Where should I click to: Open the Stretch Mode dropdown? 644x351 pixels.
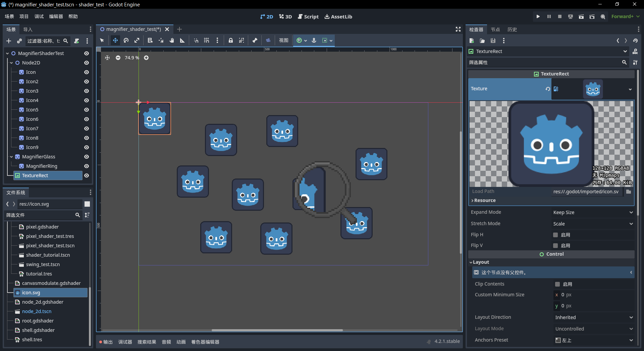[x=593, y=224]
